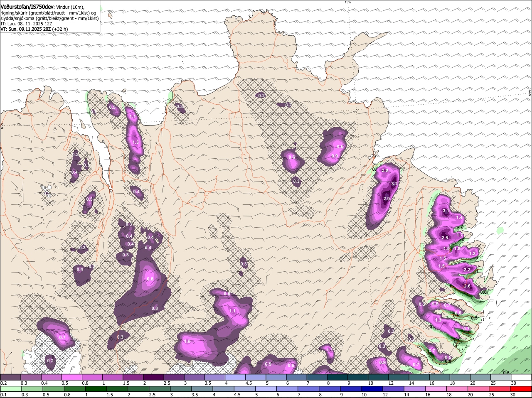Viewport: 532px width, 398px height.
Task: Select the blue 9 swatch on the rain scale
Action: (x=351, y=389)
